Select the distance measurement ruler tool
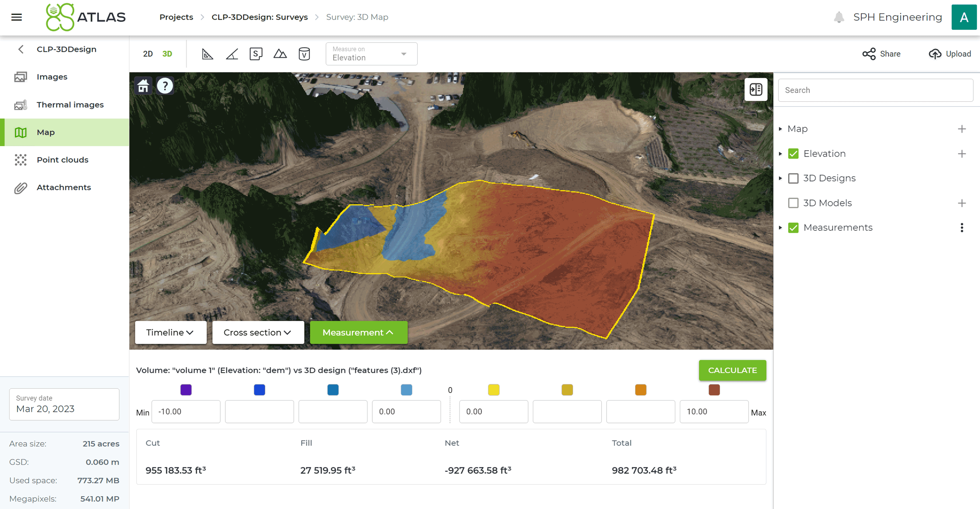This screenshot has width=980, height=509. point(207,54)
